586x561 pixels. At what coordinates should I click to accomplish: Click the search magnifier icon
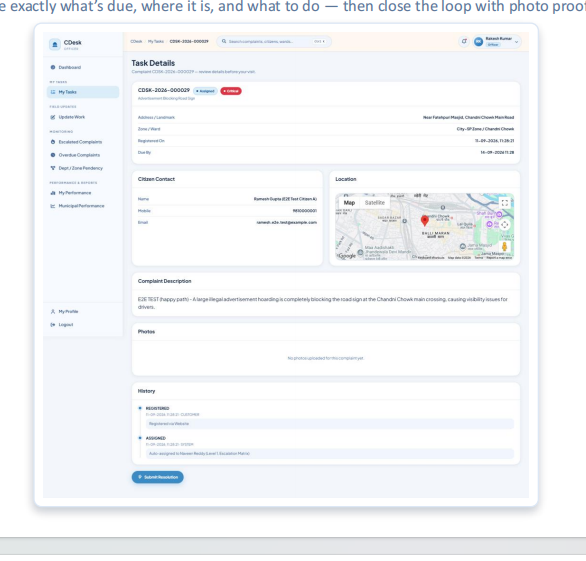click(x=224, y=41)
